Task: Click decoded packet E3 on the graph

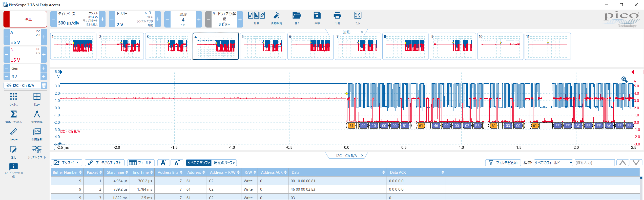Action: point(477,126)
